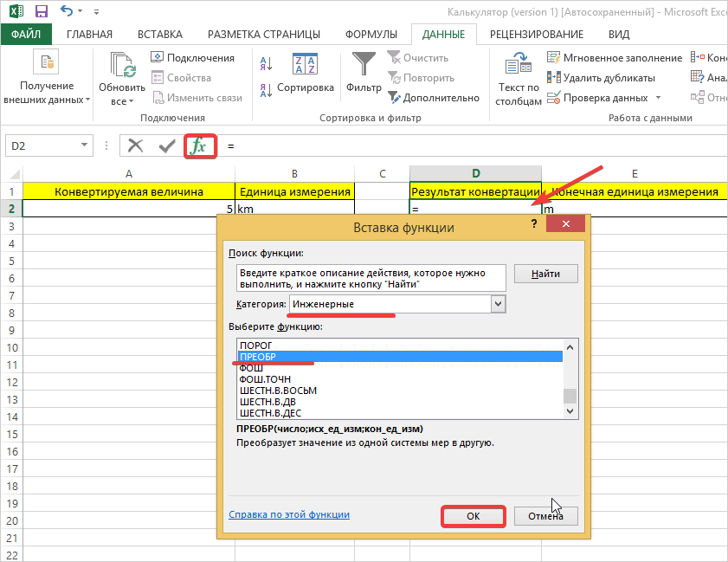This screenshot has height=562, width=728.
Task: Open the ВСТАВКА ribbon tab
Action: 160,35
